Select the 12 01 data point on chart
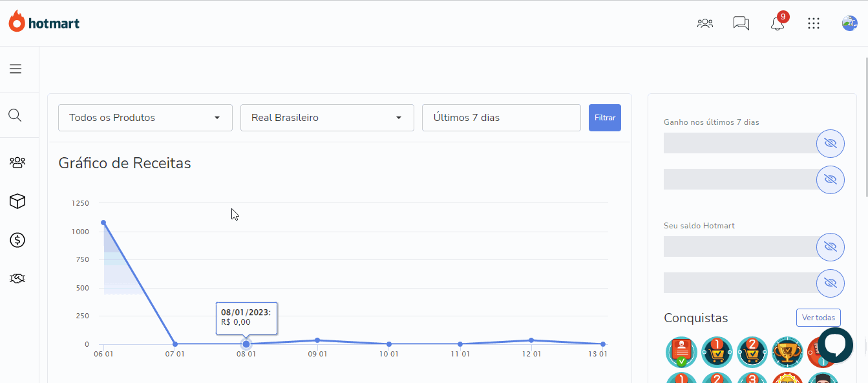 pos(531,340)
